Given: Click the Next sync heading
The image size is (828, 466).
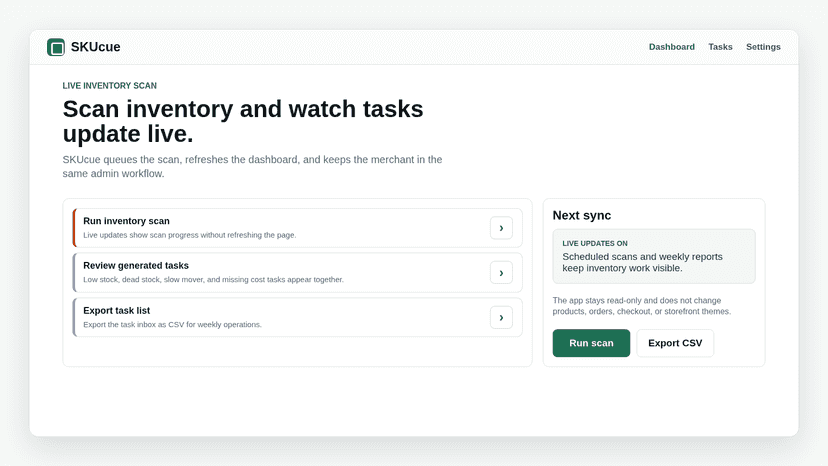Looking at the screenshot, I should tap(581, 216).
